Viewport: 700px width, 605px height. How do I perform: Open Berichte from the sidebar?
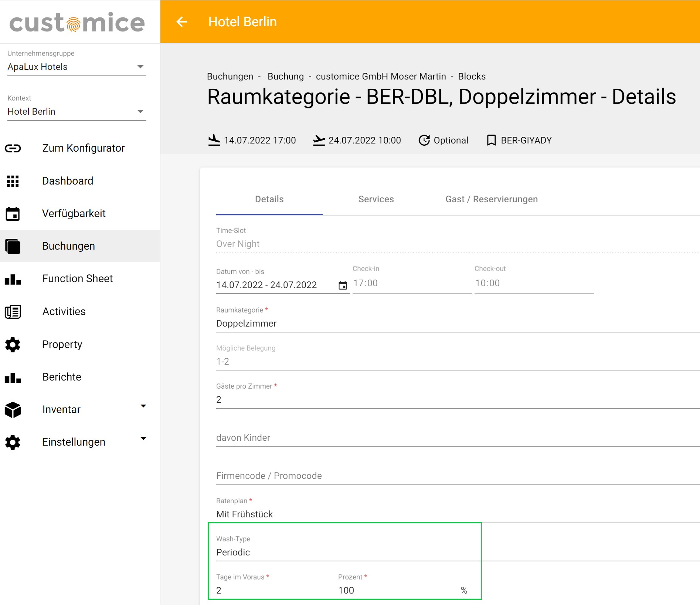[x=80, y=377]
